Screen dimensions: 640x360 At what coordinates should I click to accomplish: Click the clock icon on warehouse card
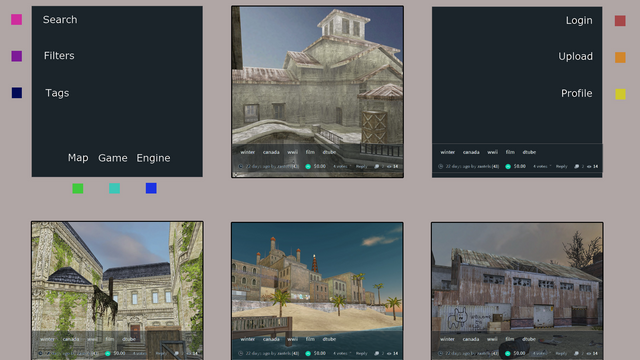pyautogui.click(x=440, y=353)
